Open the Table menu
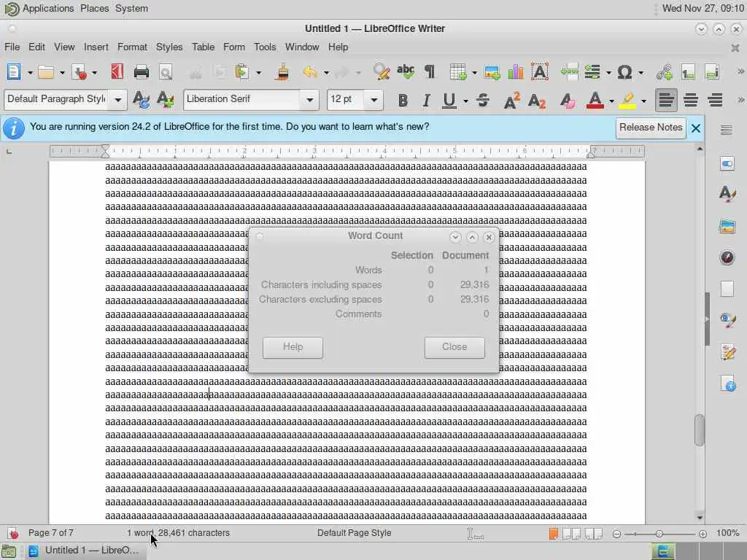This screenshot has width=747, height=560. [203, 47]
